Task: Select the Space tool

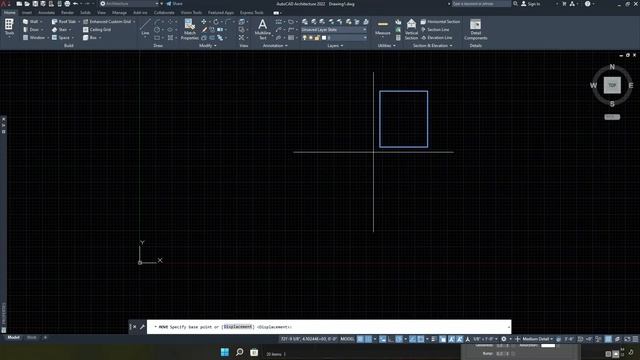Action: pos(62,38)
